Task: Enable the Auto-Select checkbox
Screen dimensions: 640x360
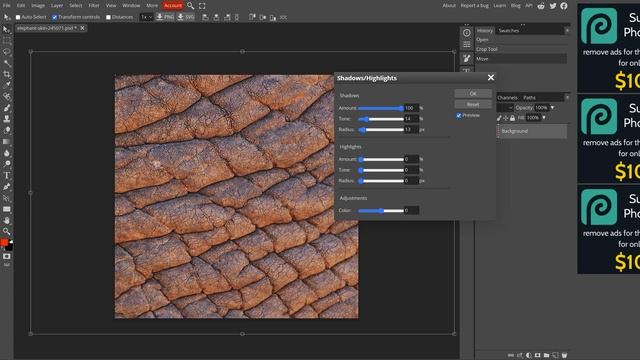Action: [x=18, y=17]
